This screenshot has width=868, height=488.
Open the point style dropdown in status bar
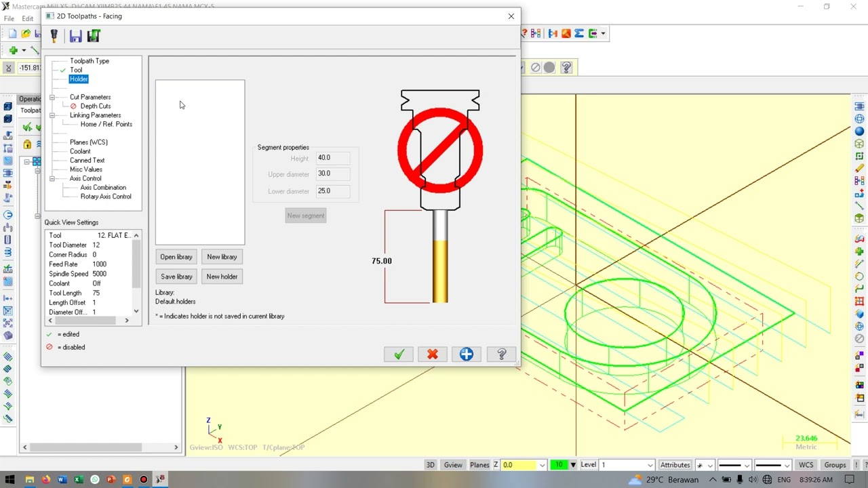(x=709, y=465)
